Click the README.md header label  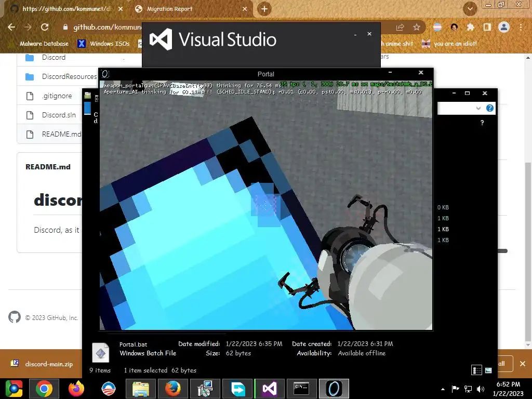[48, 167]
